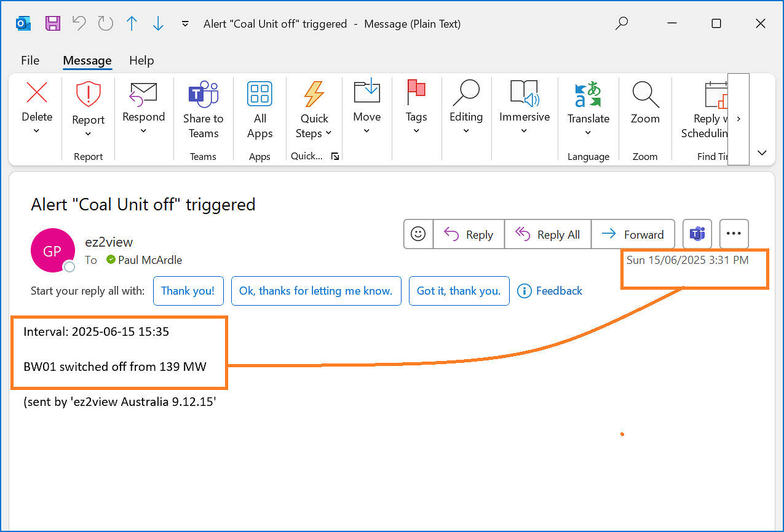Click the line 'BW01 switched off from 139 MW'
This screenshot has width=784, height=532.
[x=115, y=367]
